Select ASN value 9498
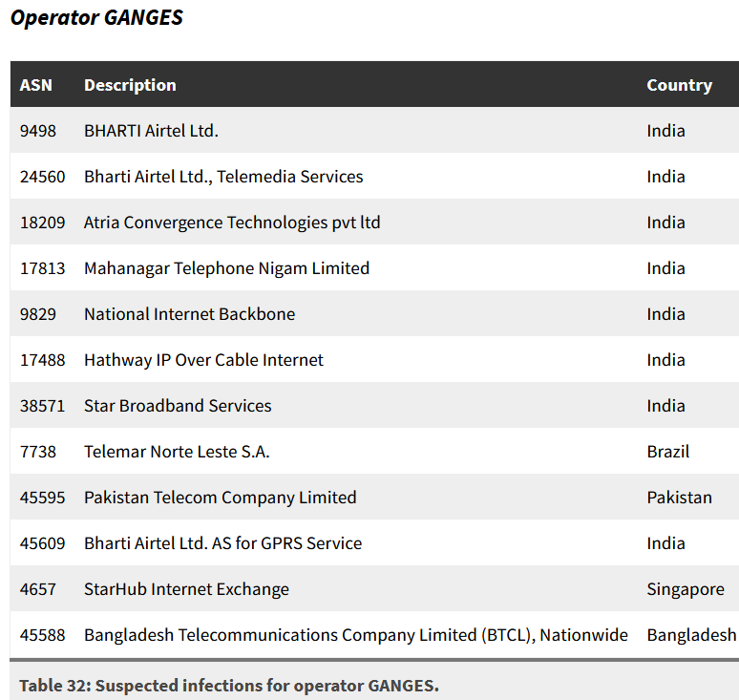Image resolution: width=739 pixels, height=700 pixels. 37,131
